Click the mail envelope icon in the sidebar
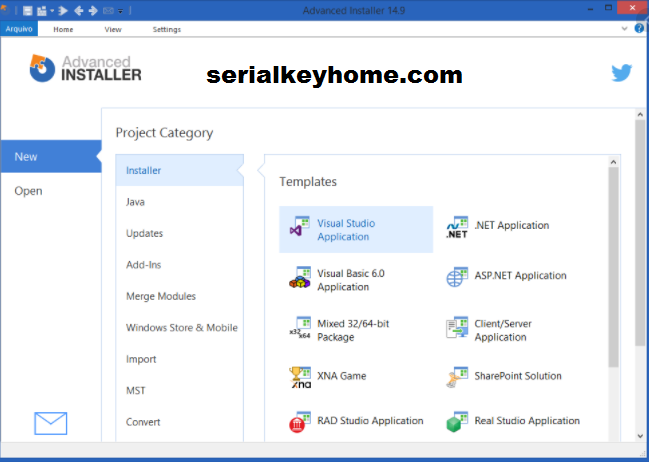649x462 pixels. pos(50,423)
